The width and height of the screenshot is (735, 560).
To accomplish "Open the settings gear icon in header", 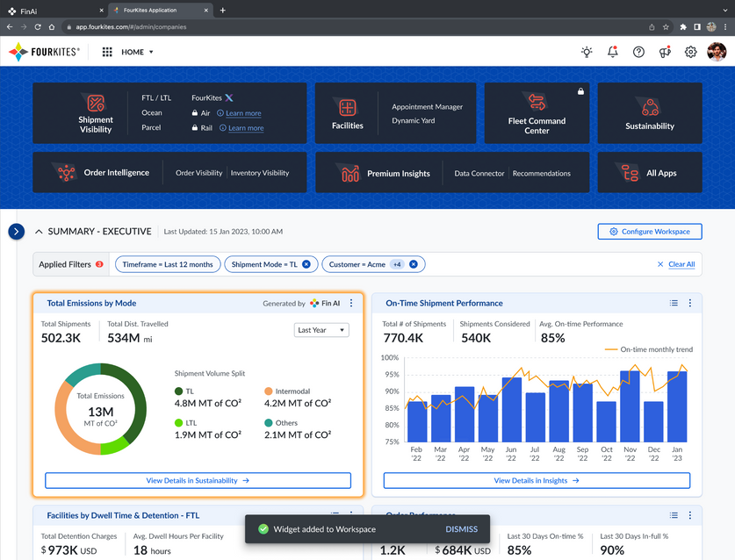I will (x=691, y=52).
